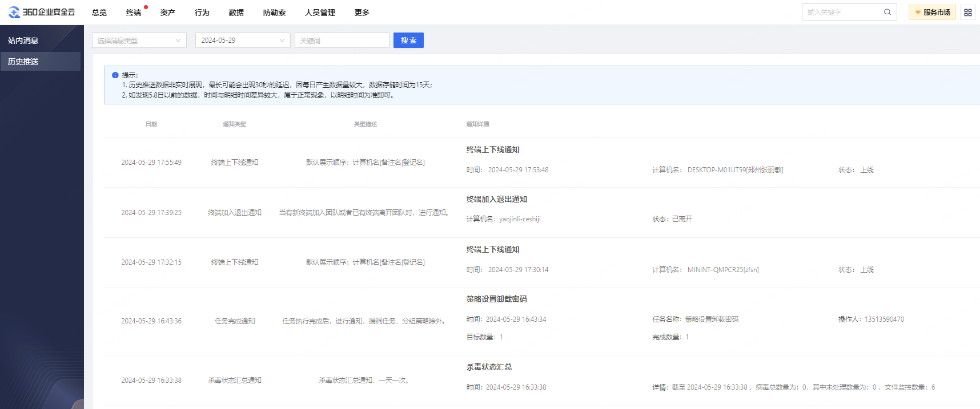Image resolution: width=980 pixels, height=409 pixels.
Task: Expand the 选择消息类型 dropdown
Action: click(139, 41)
